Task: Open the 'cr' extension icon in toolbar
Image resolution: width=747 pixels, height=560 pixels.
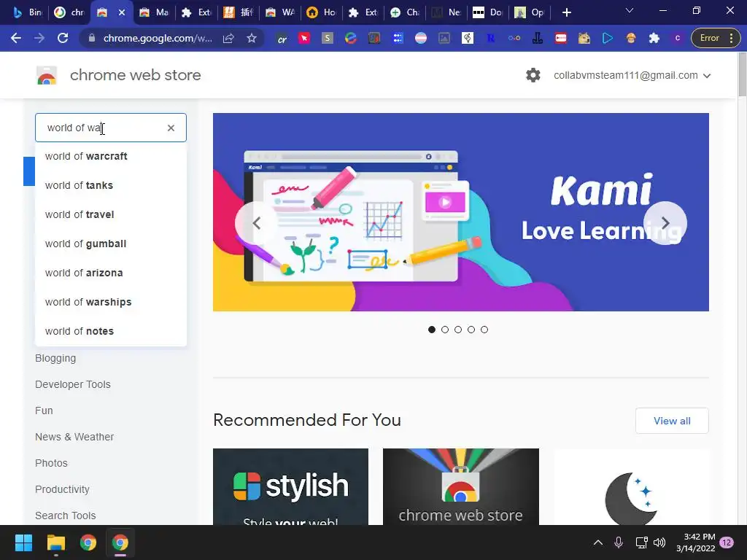Action: click(x=282, y=38)
